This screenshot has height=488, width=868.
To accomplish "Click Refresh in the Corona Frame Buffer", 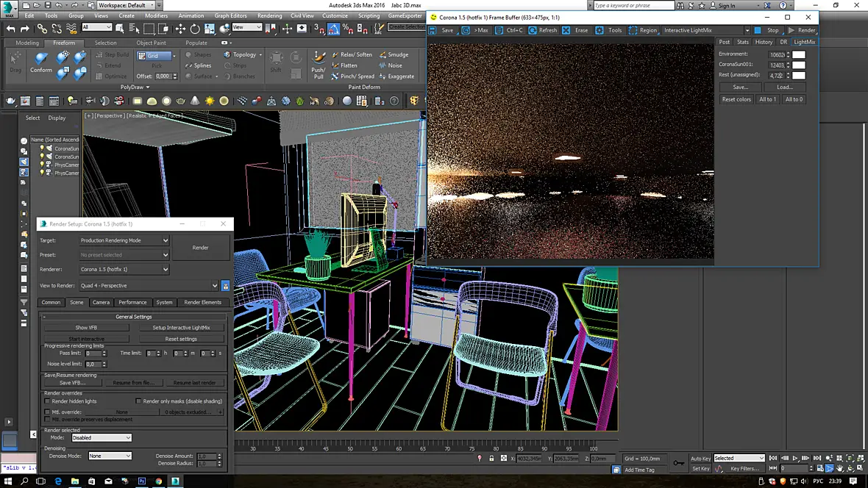I will click(543, 30).
